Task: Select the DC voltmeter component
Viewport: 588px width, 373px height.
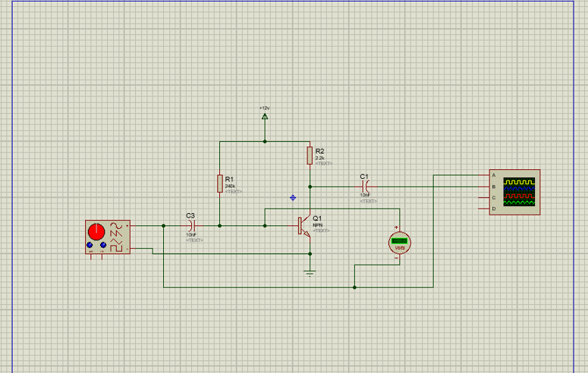Action: [x=400, y=243]
